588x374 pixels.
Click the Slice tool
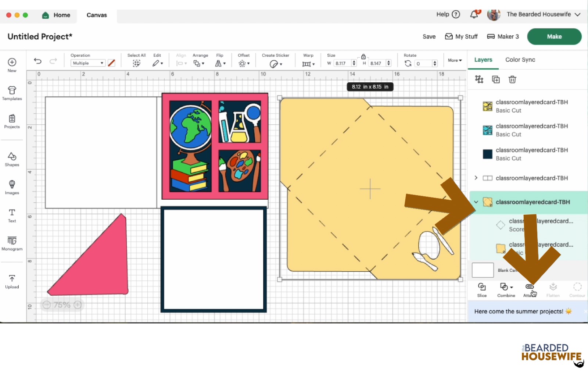point(482,289)
